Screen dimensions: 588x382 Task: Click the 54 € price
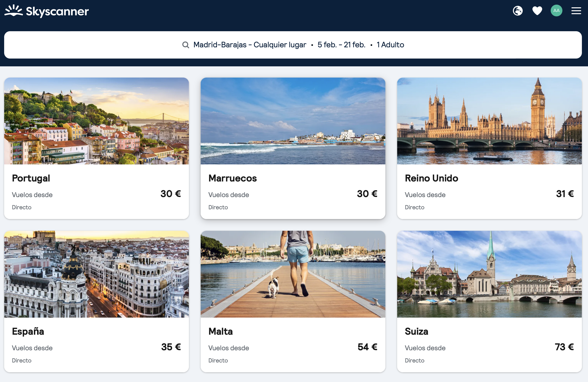click(367, 347)
